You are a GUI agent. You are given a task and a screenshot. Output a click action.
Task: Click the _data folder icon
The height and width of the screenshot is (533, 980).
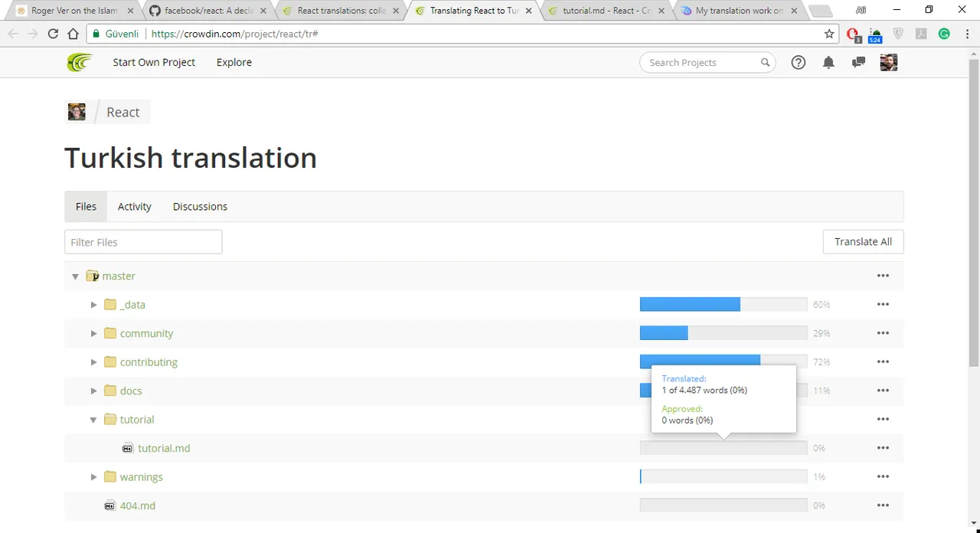[110, 305]
